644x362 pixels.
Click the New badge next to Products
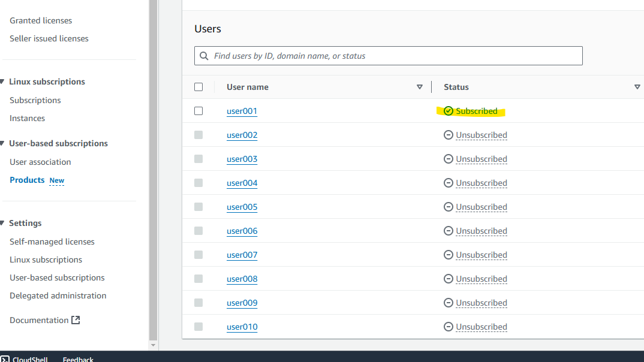click(x=57, y=180)
